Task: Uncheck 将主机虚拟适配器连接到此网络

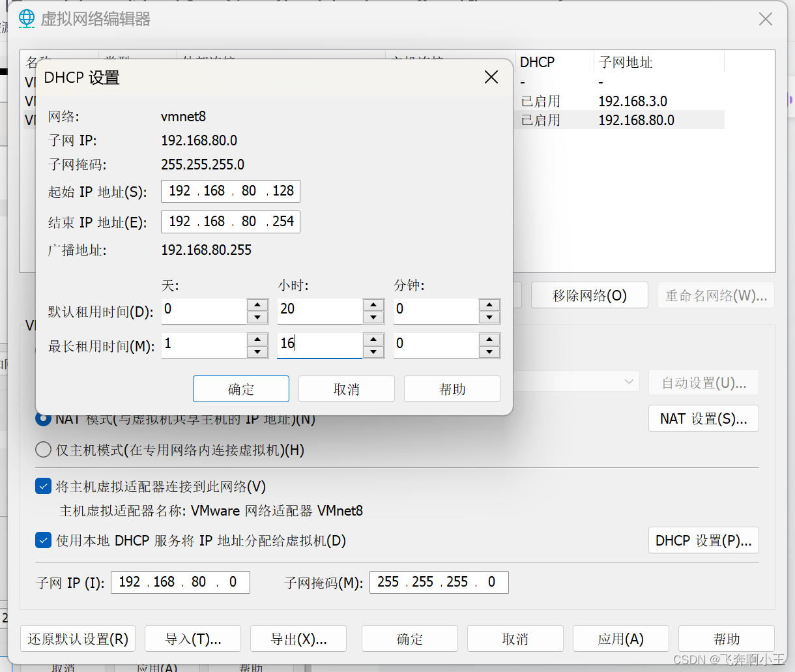Action: (x=42, y=486)
